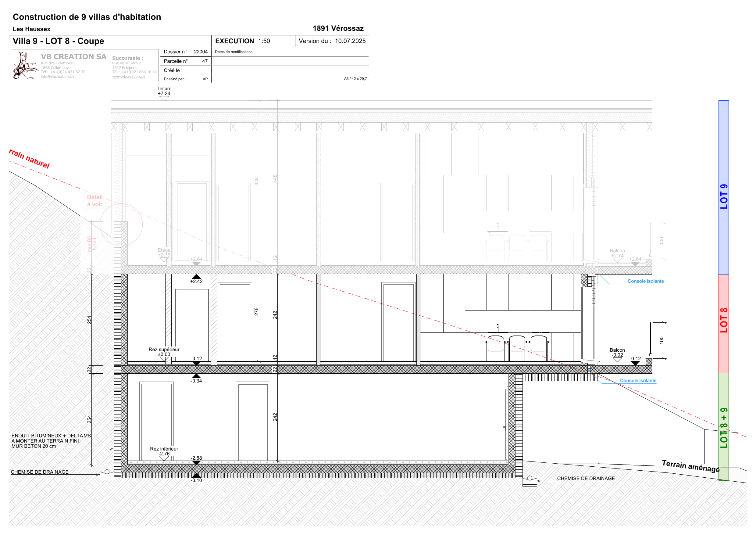Click the black triangle marker at -3.10
This screenshot has height=535, width=756.
click(x=196, y=476)
